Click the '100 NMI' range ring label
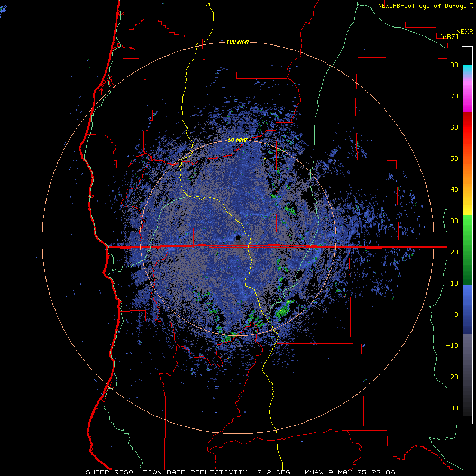 click(x=237, y=42)
